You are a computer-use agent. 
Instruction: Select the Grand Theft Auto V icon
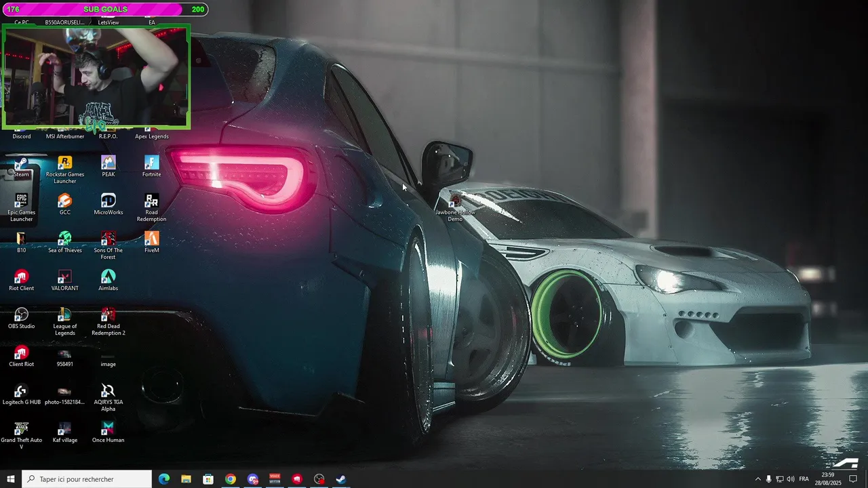(22, 436)
